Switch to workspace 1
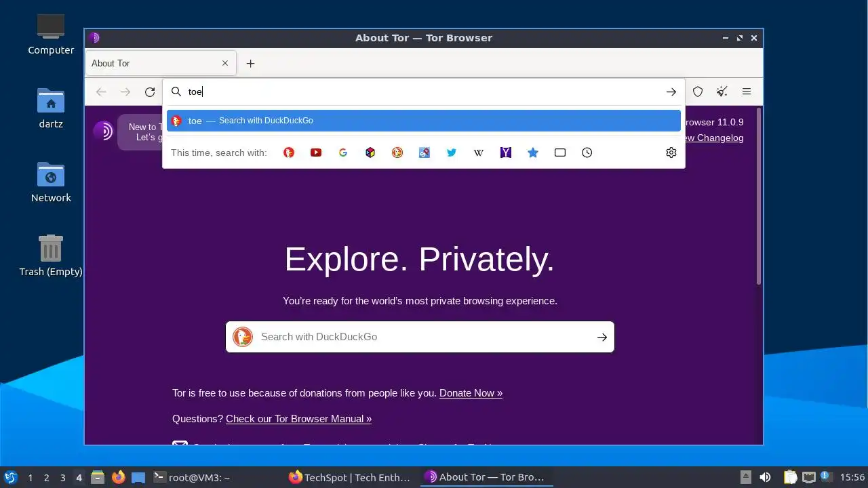 click(x=31, y=478)
